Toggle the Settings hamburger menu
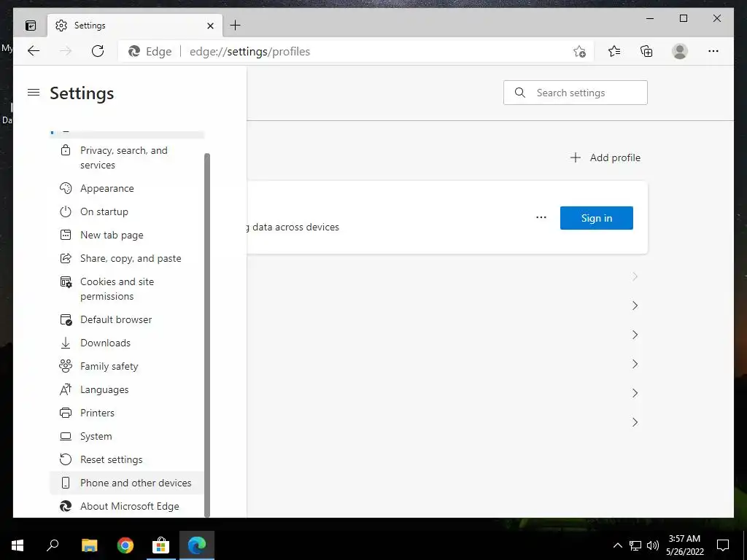747x560 pixels. coord(34,93)
